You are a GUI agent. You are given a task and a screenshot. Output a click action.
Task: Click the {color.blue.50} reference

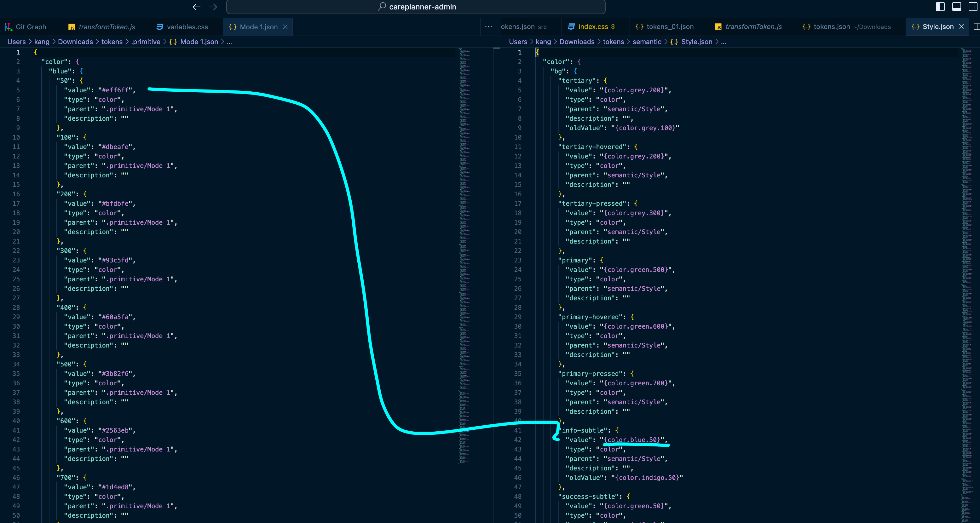pos(632,440)
